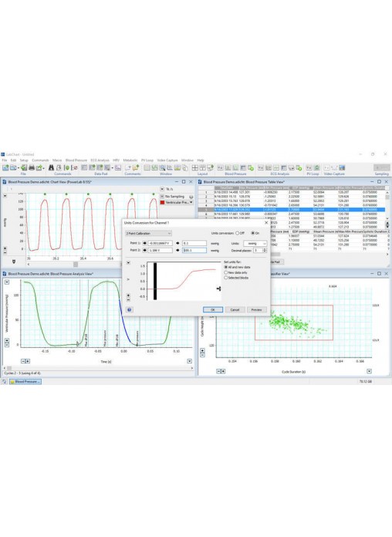Click the Video Capture image icon

tap(342, 167)
